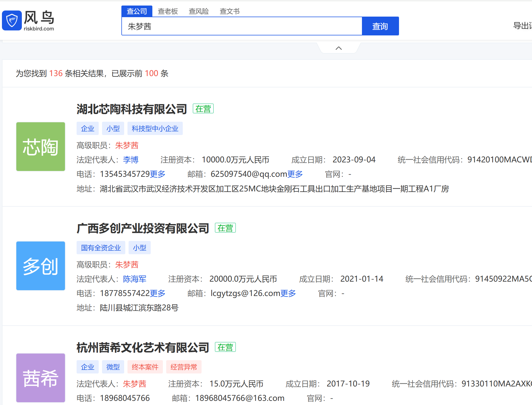532x405 pixels.
Task: Select the 查公司 tab
Action: tap(137, 11)
